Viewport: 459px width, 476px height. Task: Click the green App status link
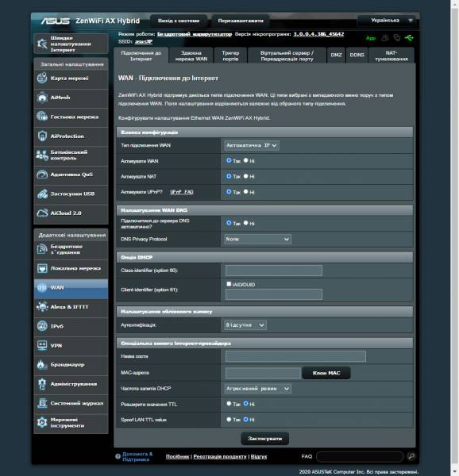[x=371, y=38]
